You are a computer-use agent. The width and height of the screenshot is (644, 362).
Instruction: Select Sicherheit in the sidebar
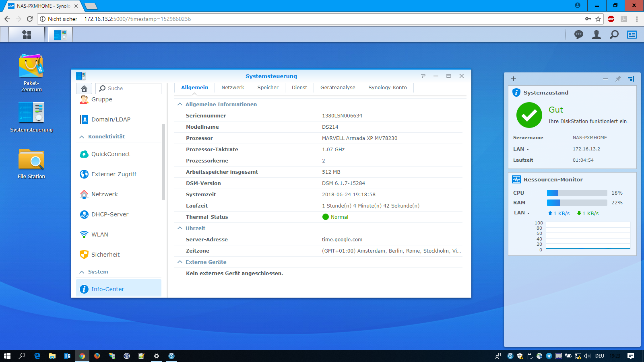coord(105,255)
